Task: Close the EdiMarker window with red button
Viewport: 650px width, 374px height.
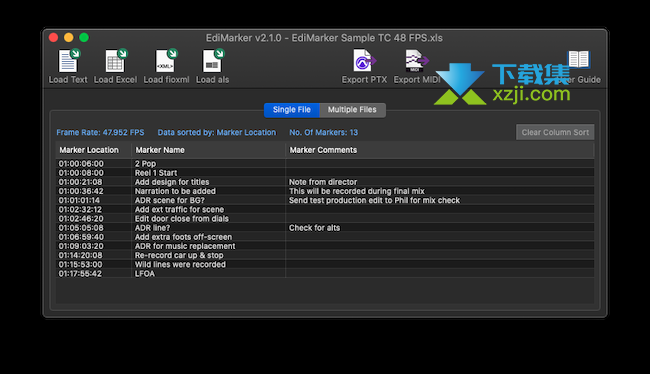Action: pos(53,38)
